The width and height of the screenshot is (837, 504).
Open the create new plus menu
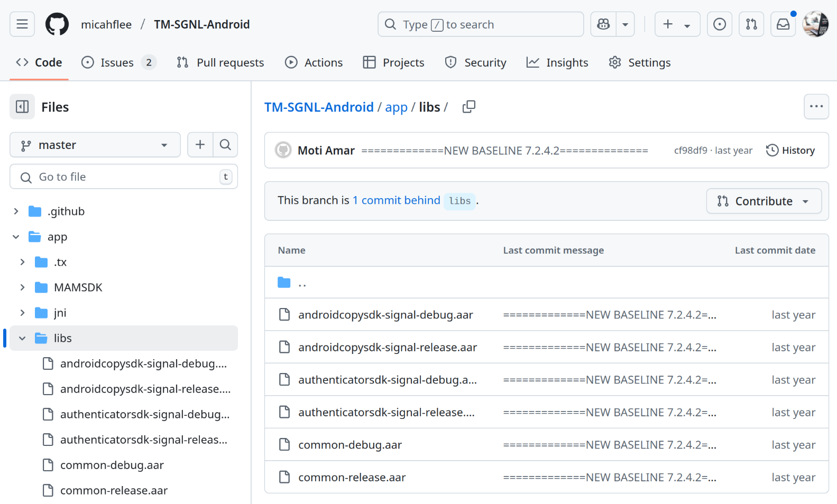pyautogui.click(x=677, y=24)
